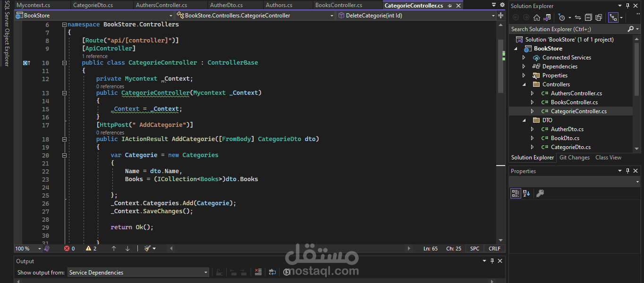Image resolution: width=644 pixels, height=283 pixels.
Task: Click the magnifier icon in Solution Explorer search
Action: point(630,29)
